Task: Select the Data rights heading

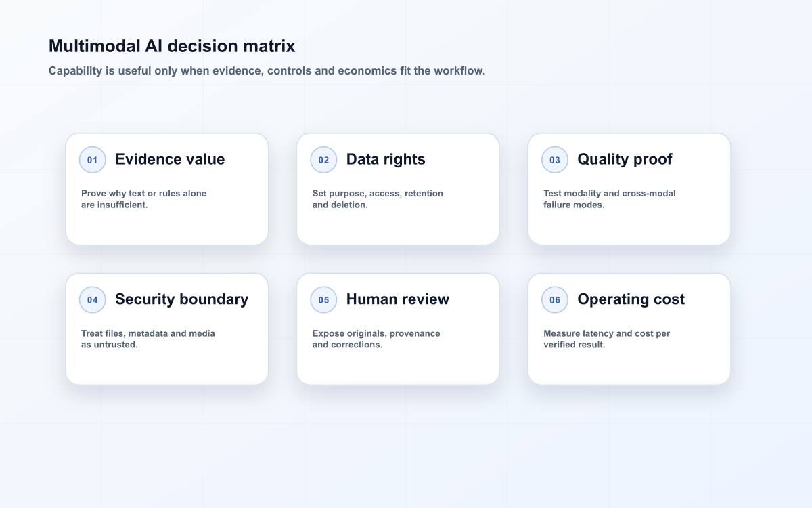Action: click(386, 159)
